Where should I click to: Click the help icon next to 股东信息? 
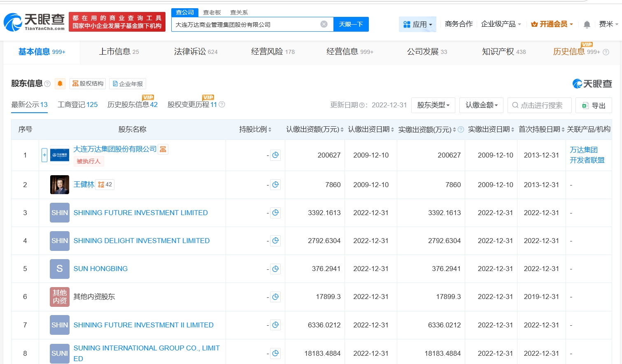47,84
